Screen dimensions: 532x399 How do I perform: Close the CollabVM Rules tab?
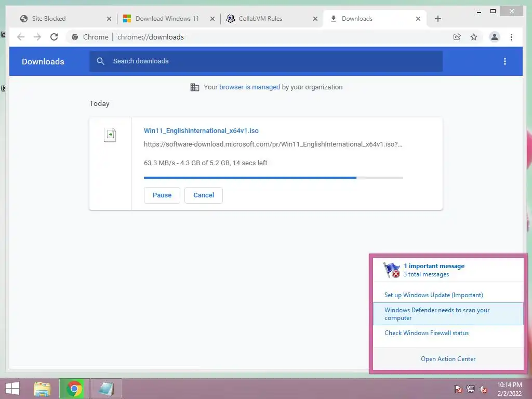coord(315,19)
